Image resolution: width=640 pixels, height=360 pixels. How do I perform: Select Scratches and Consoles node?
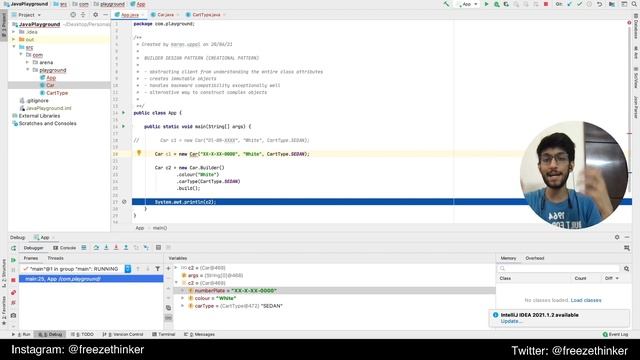tap(47, 123)
